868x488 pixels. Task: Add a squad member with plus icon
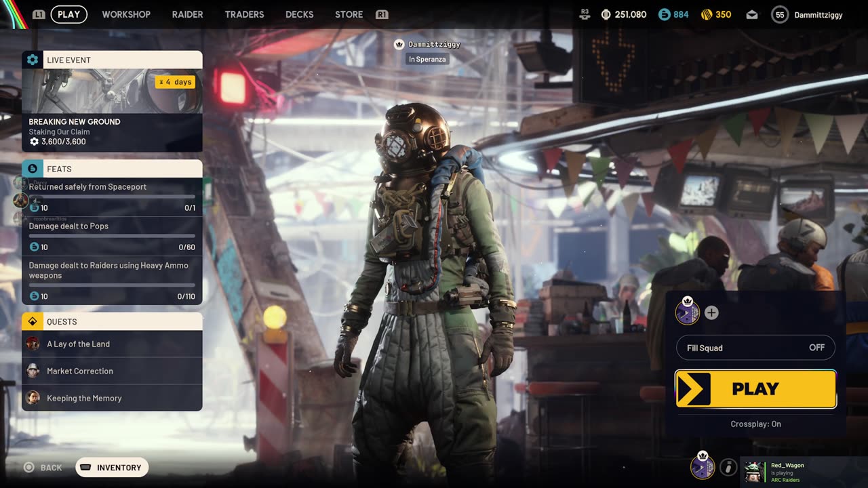coord(711,312)
